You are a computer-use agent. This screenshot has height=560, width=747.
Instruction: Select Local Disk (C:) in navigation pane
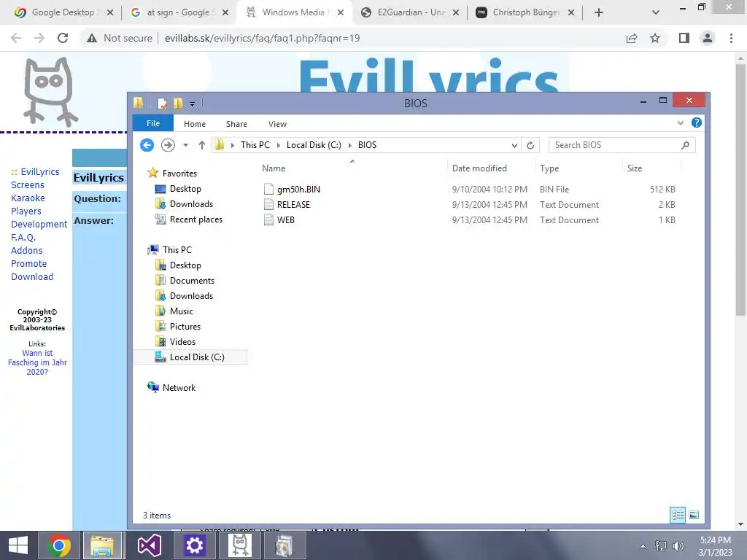[197, 357]
